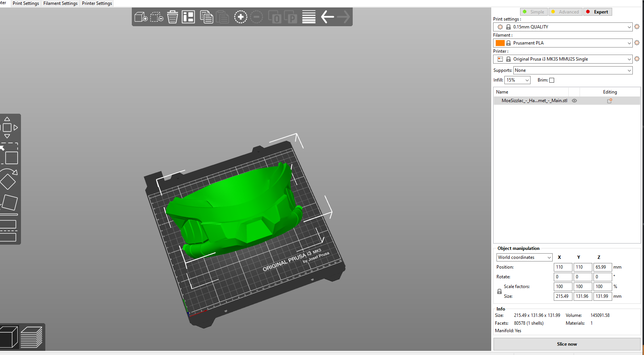Click the Copy toolbar icon

pyautogui.click(x=206, y=17)
